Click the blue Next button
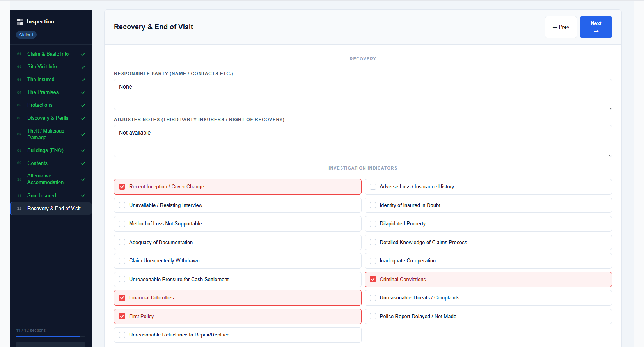Viewport: 644px width, 347px height. pyautogui.click(x=596, y=27)
